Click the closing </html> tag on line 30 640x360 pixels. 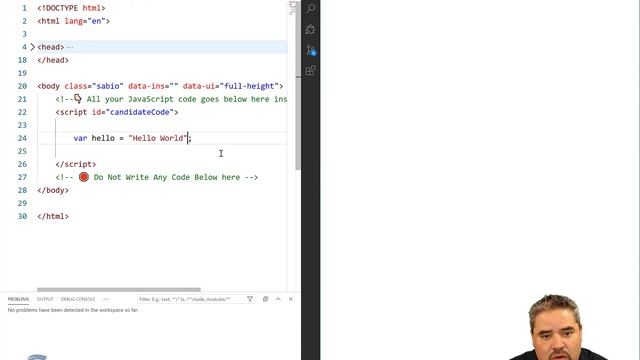point(53,216)
